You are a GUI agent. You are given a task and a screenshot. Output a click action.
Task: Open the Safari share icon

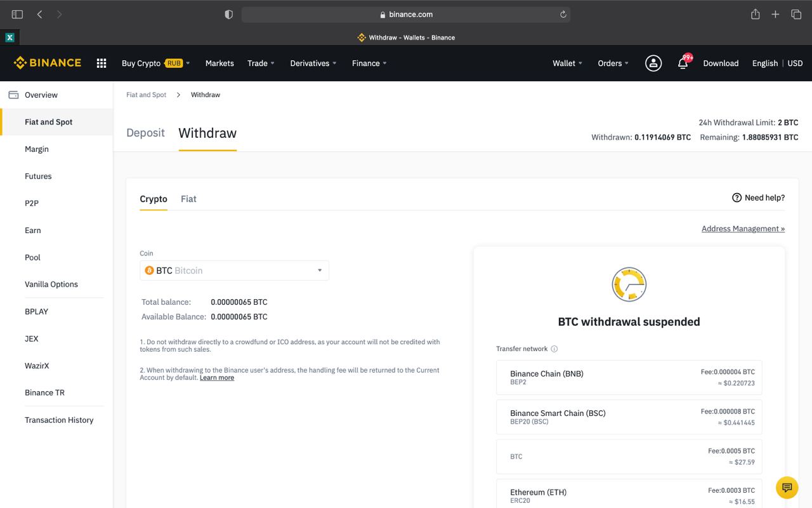(x=756, y=14)
